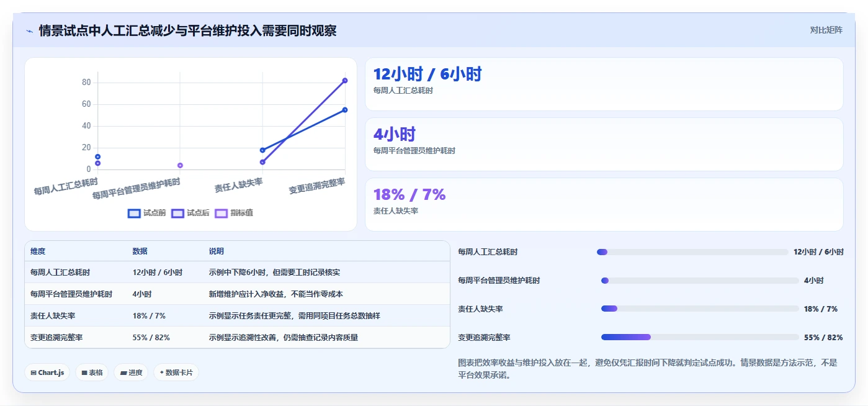Click x-axis label 每周人工汇总耗时 in chart

(x=66, y=186)
